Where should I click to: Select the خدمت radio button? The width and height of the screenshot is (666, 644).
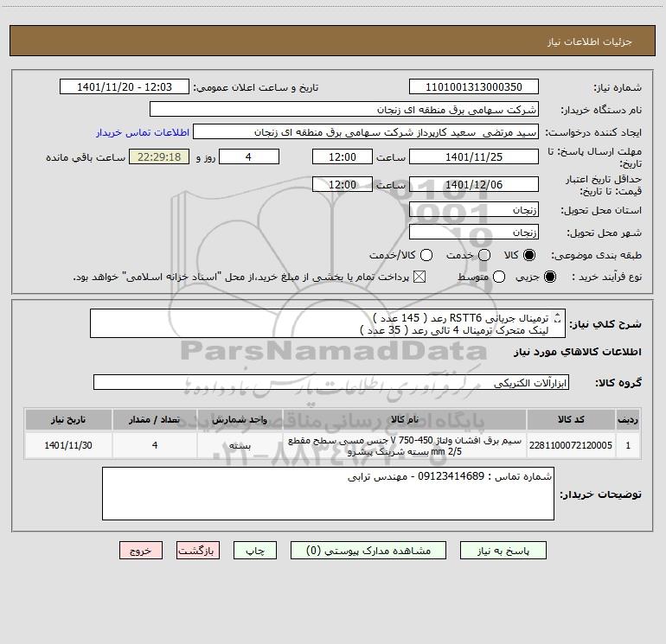(484, 255)
